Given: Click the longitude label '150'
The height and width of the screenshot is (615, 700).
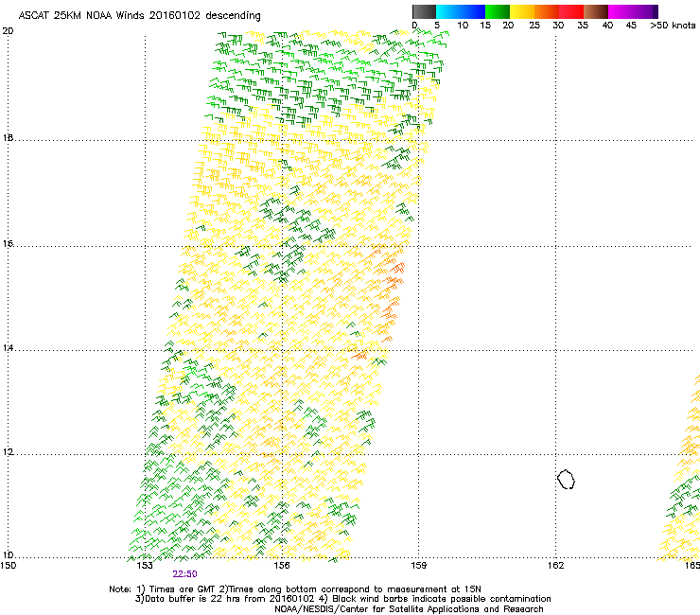Looking at the screenshot, I should [x=8, y=566].
